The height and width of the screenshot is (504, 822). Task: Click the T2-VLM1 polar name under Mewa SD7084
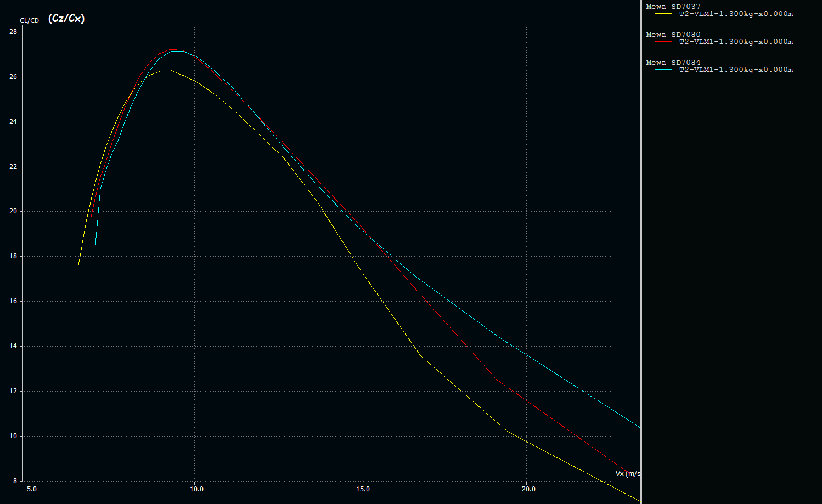pyautogui.click(x=736, y=70)
